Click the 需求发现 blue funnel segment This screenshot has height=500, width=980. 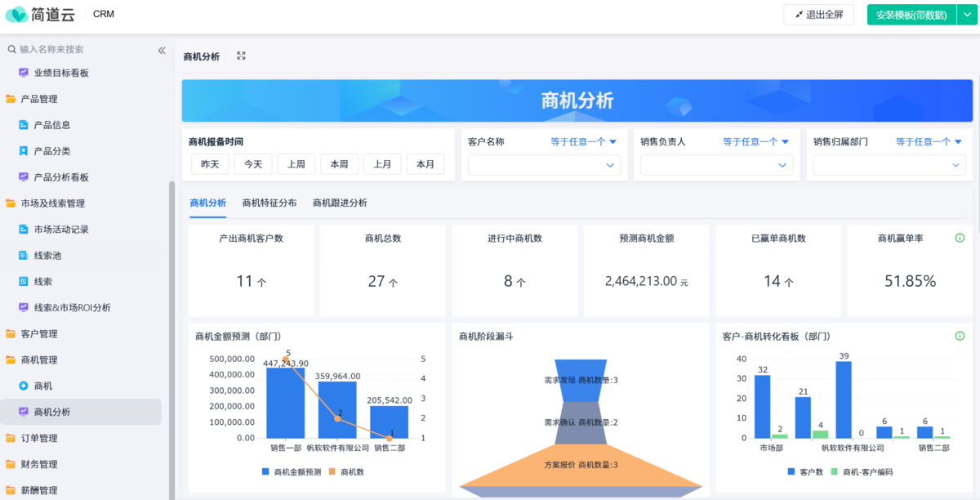click(580, 380)
